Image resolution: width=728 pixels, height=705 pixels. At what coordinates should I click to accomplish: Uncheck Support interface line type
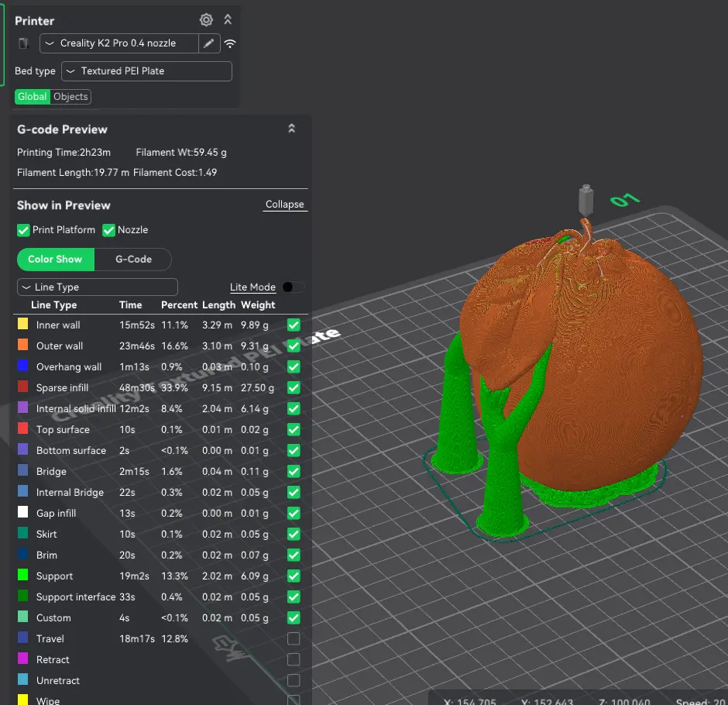coord(294,597)
